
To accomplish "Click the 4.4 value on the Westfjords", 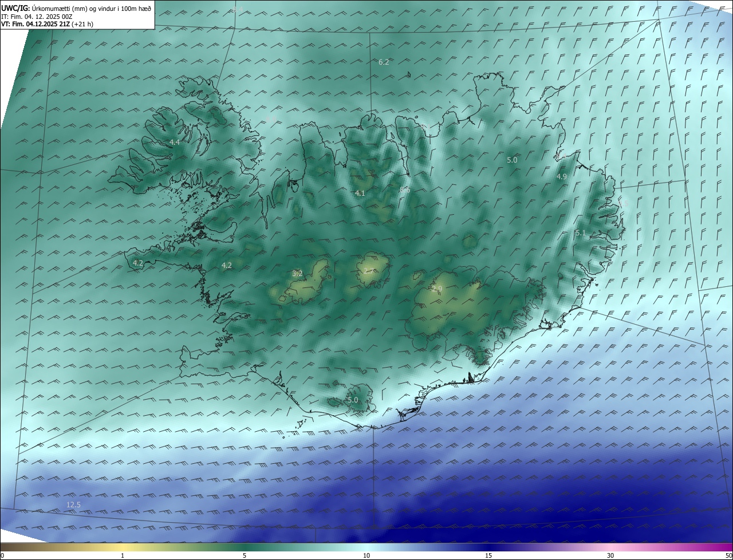I will [174, 142].
